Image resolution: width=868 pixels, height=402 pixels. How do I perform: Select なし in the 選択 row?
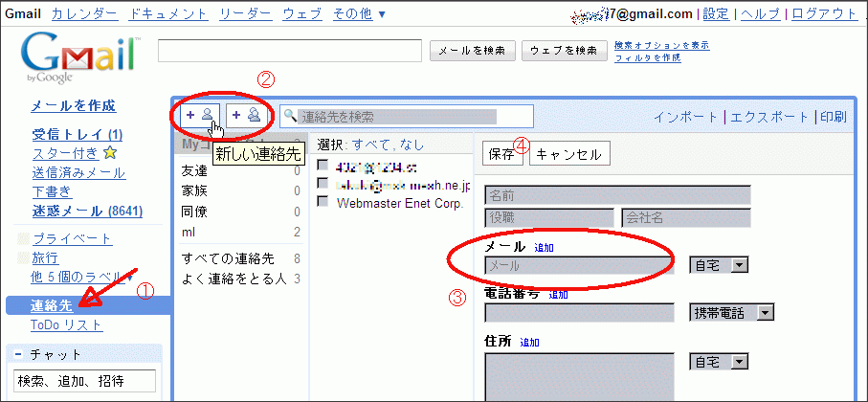[411, 145]
